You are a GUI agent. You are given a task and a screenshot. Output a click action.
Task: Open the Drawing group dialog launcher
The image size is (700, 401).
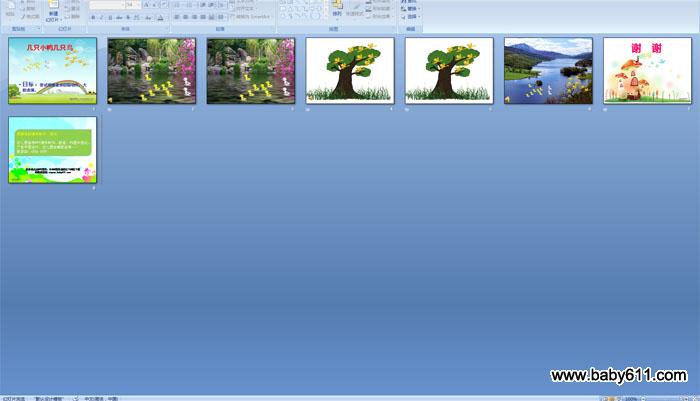[x=394, y=29]
